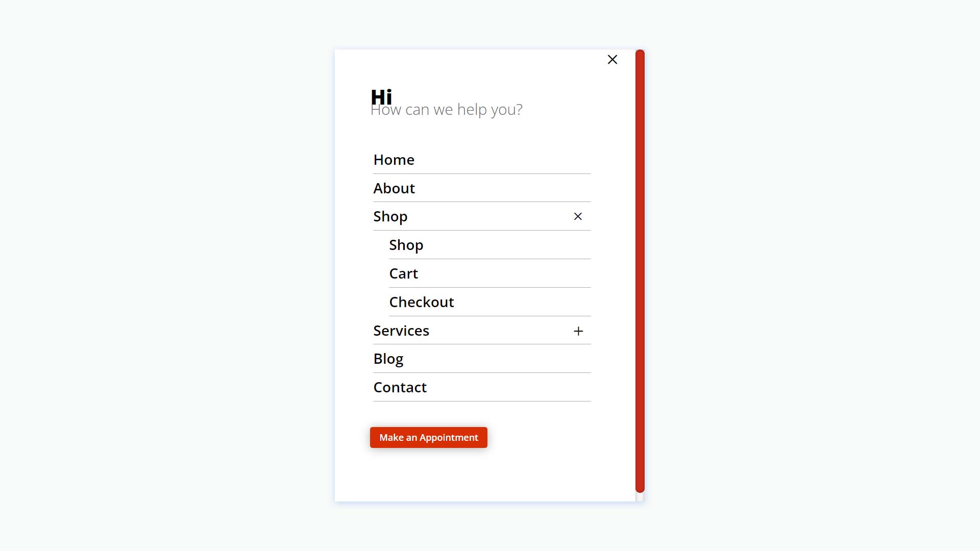
Task: Click the close X icon in header
Action: 612,59
